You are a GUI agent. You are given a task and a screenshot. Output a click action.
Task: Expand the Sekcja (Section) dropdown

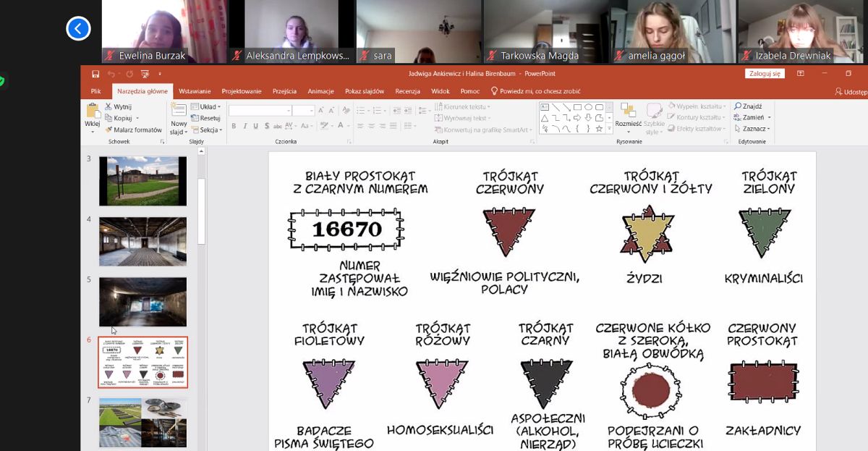210,130
